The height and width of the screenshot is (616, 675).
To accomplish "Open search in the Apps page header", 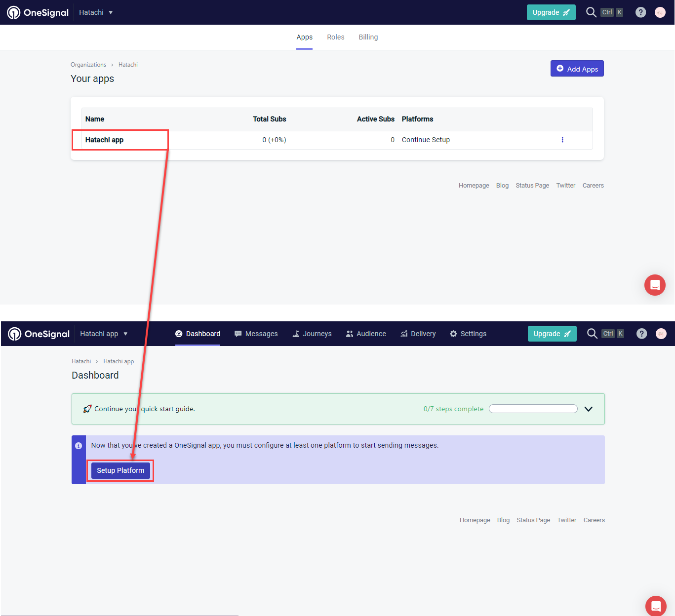I will (x=591, y=12).
